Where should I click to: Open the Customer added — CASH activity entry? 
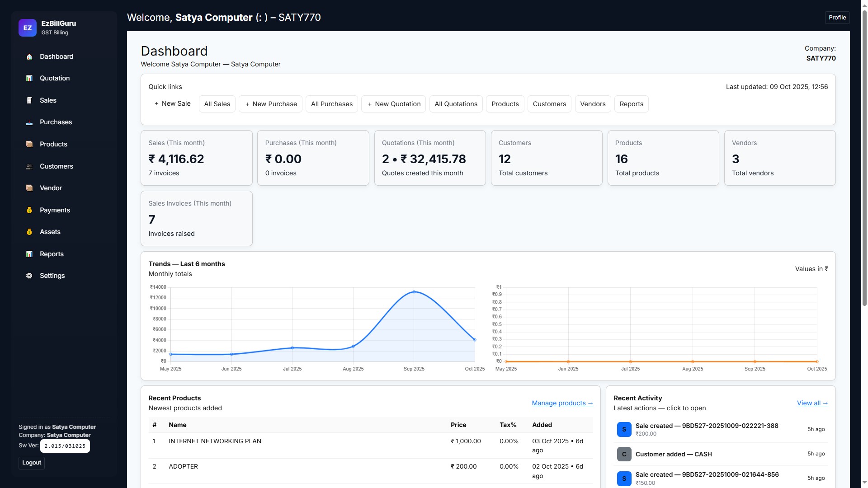[673, 454]
